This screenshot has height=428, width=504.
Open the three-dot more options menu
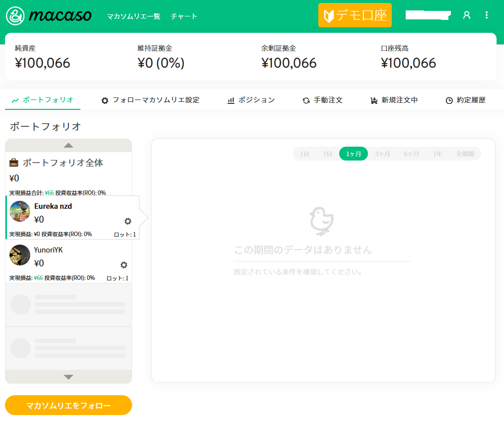tap(487, 15)
